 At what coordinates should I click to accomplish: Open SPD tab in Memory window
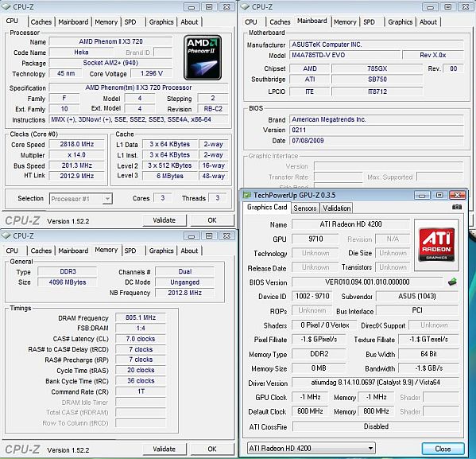tap(130, 251)
